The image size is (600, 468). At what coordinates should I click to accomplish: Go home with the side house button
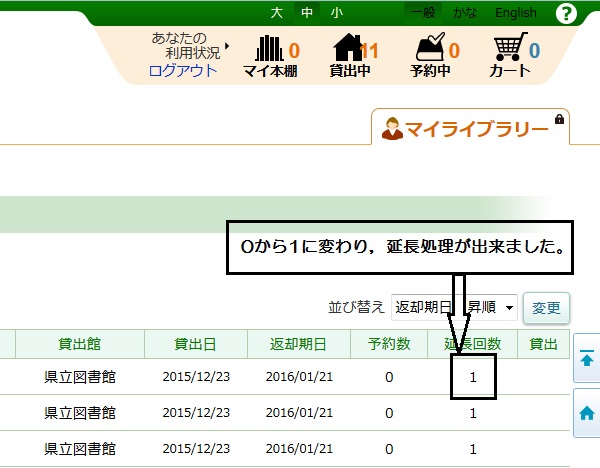coord(587,413)
